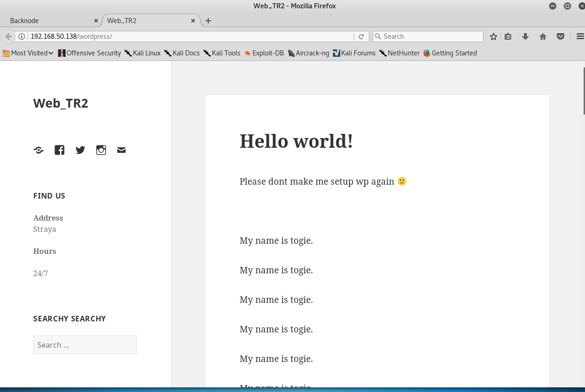Open the Facebook social icon link
585x392 pixels.
[60, 150]
